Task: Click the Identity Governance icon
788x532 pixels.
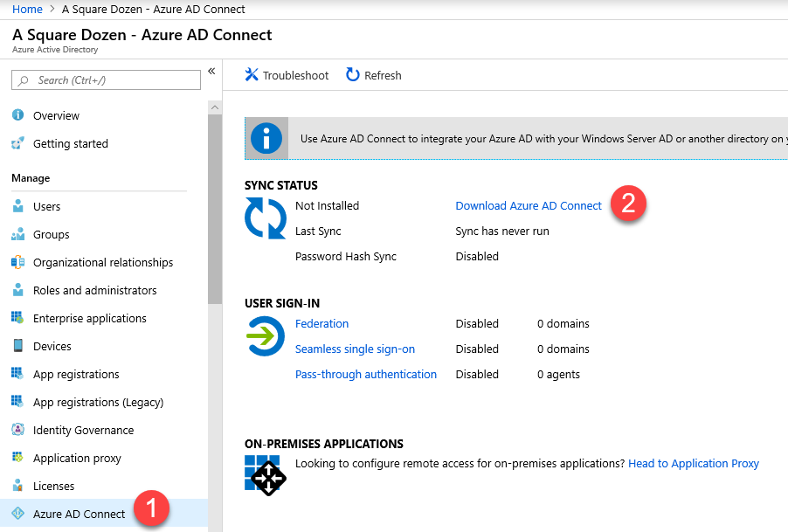Action: coord(17,431)
